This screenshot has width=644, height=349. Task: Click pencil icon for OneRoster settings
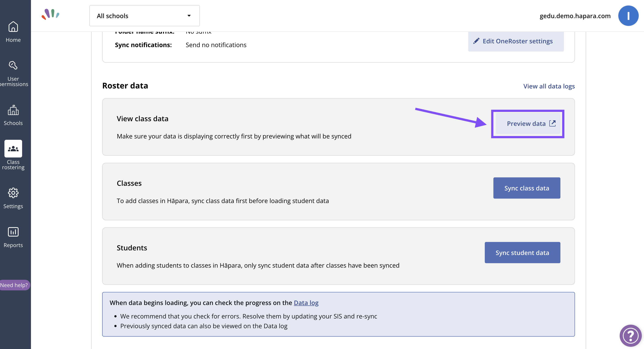click(x=476, y=41)
